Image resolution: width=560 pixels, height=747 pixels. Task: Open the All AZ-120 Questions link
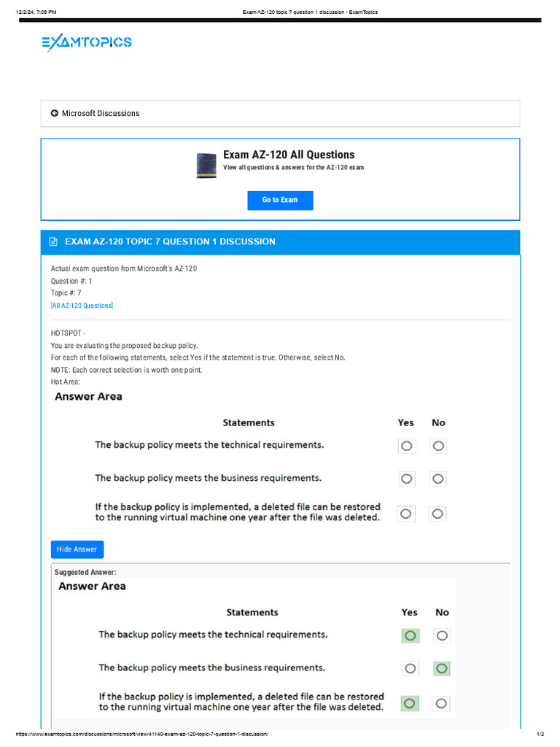(82, 306)
